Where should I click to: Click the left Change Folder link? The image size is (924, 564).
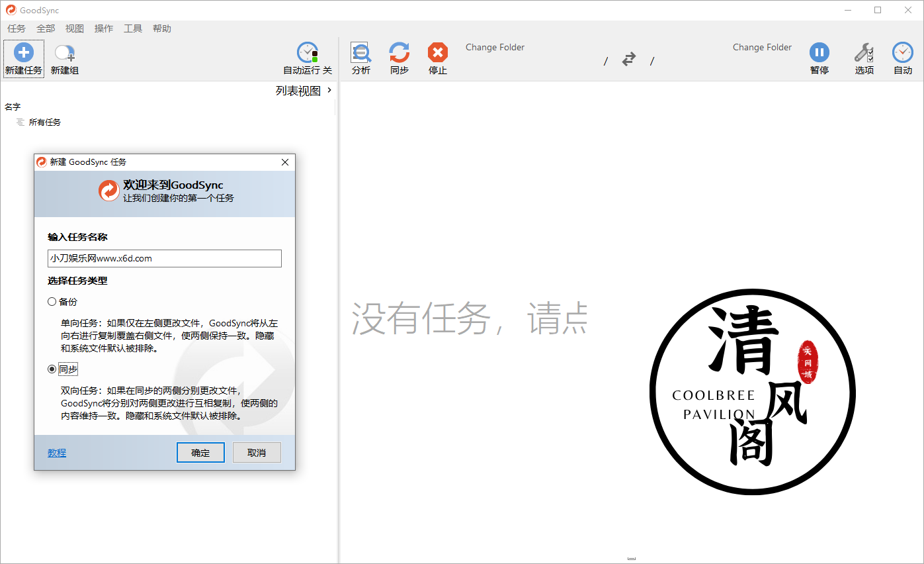pos(495,47)
